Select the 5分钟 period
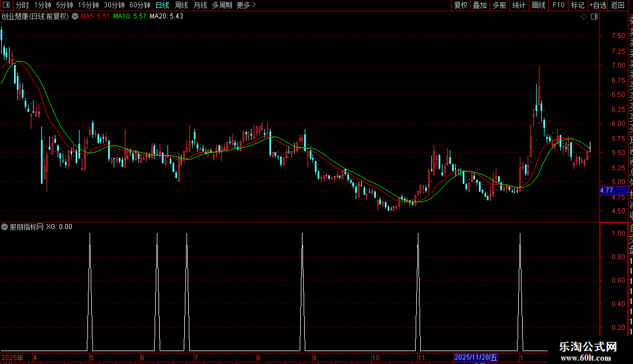The image size is (633, 364). click(x=64, y=5)
